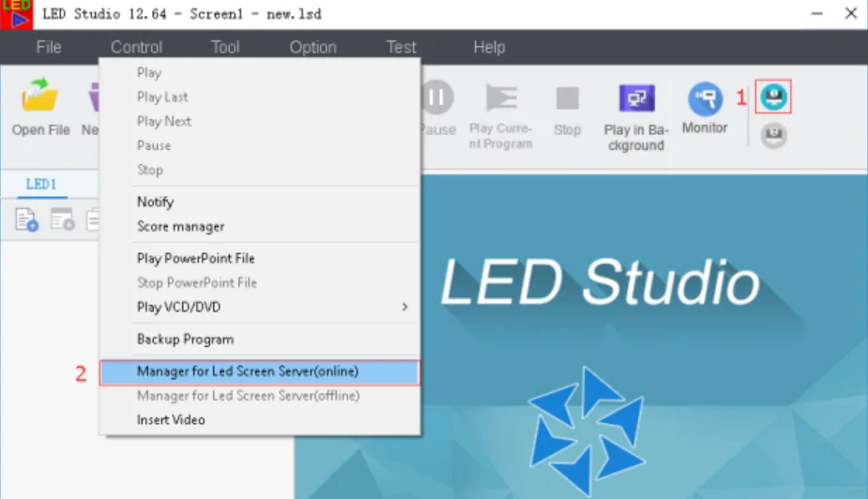Image resolution: width=868 pixels, height=499 pixels.
Task: Open Manager for Led Screen Server(online)
Action: pos(260,371)
